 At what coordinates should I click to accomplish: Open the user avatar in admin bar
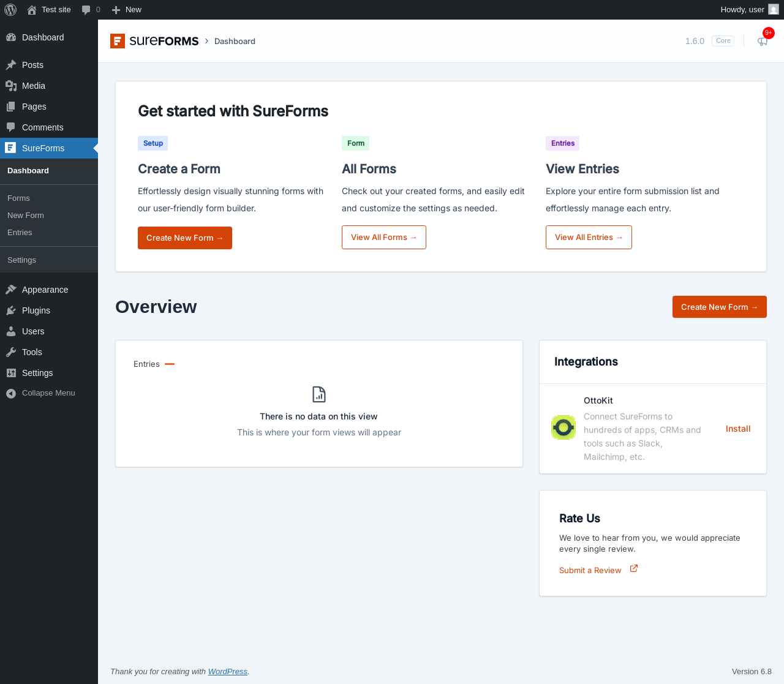point(774,10)
